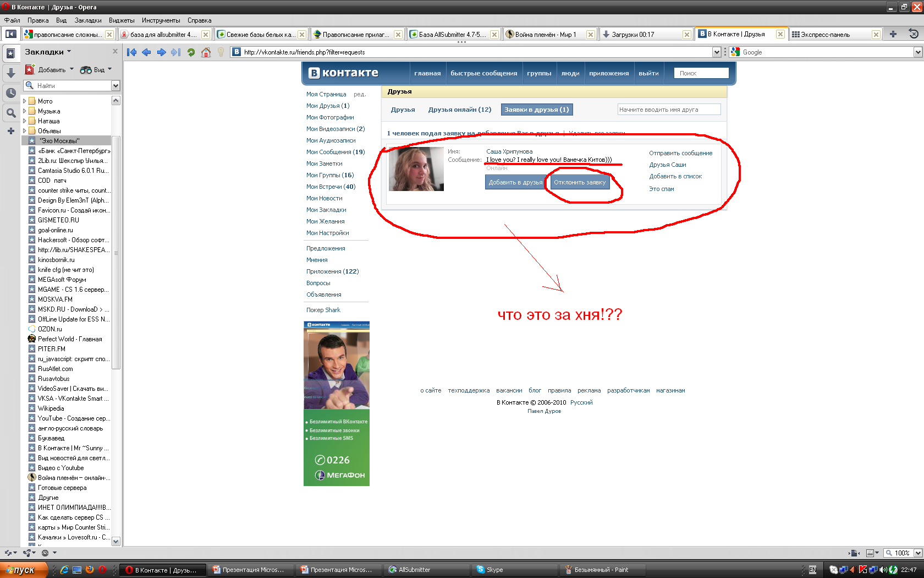Click the 'Добавить в друзья' button

[515, 182]
